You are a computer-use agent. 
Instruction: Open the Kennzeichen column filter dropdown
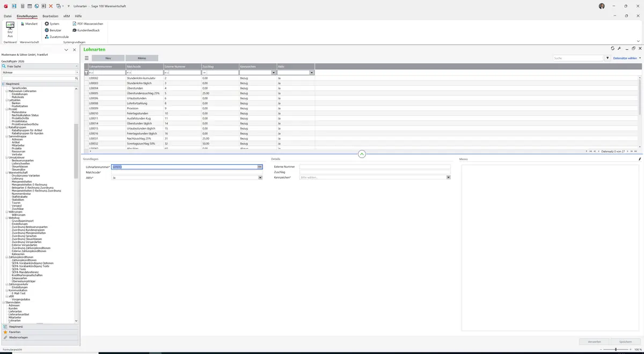tap(274, 73)
